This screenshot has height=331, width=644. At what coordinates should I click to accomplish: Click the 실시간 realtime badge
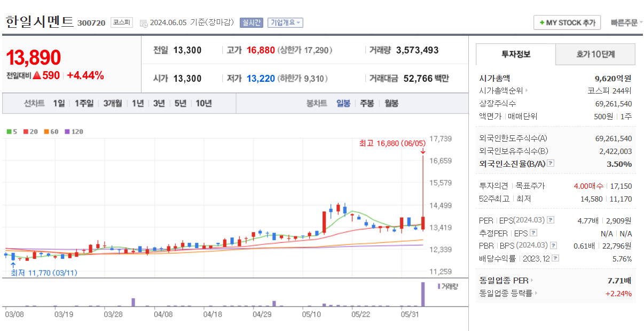pyautogui.click(x=251, y=22)
